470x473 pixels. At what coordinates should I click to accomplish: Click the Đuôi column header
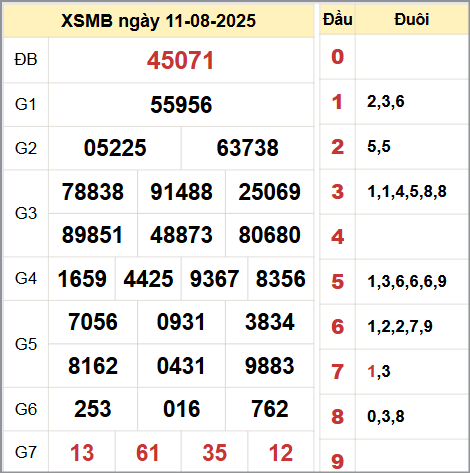(x=412, y=19)
